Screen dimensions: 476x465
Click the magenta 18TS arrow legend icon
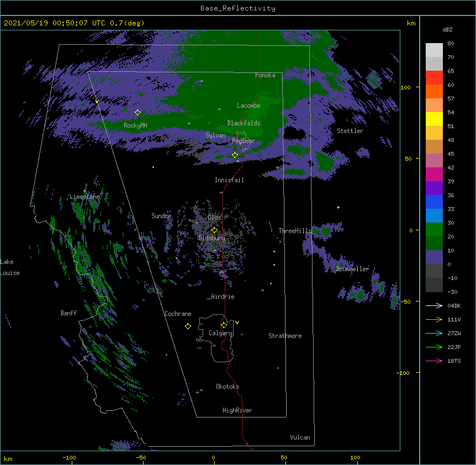pos(434,361)
